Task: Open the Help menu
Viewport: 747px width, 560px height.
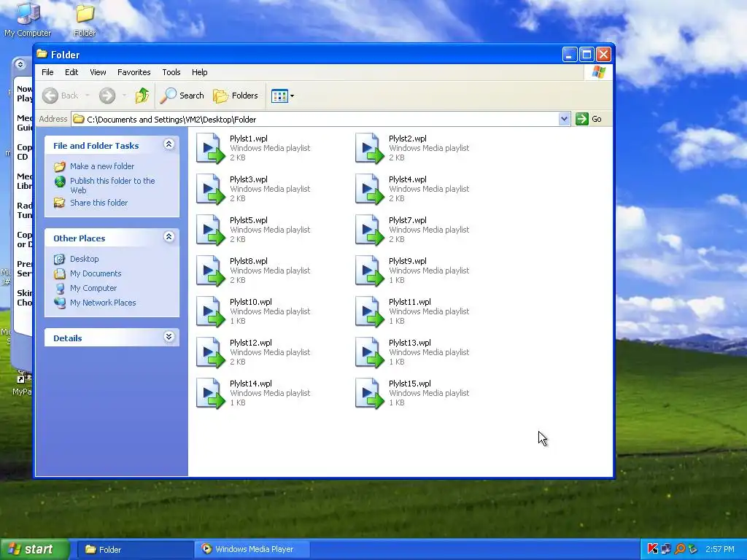Action: 200,72
